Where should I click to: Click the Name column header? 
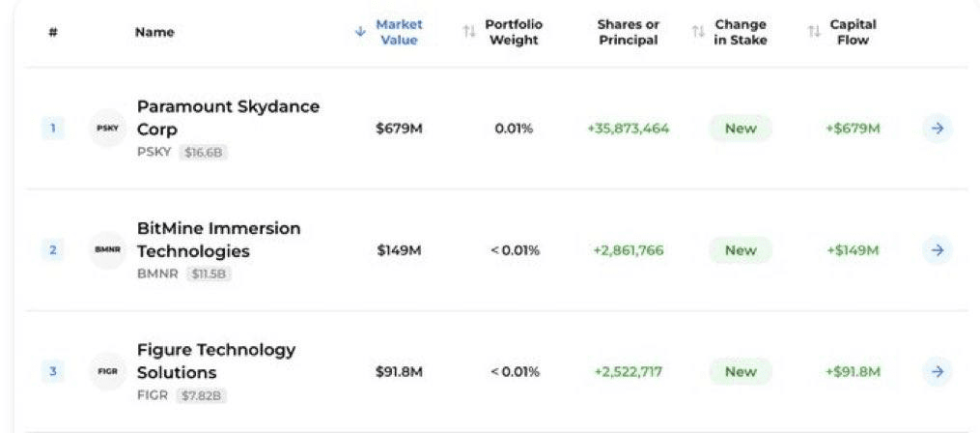pos(154,32)
